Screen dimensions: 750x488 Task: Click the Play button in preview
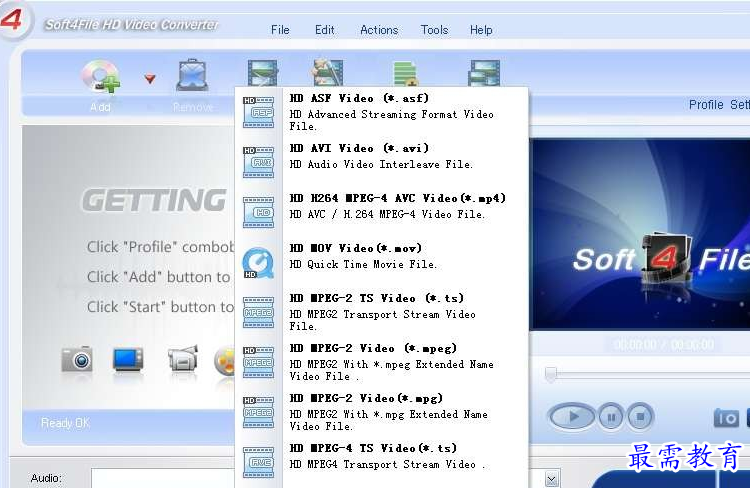click(572, 417)
